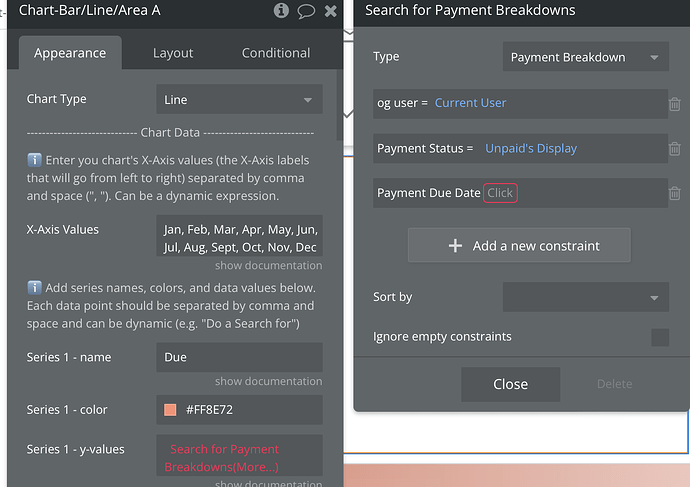Remove Payment Due Date constraint via trash icon
This screenshot has height=487, width=690.
click(675, 193)
